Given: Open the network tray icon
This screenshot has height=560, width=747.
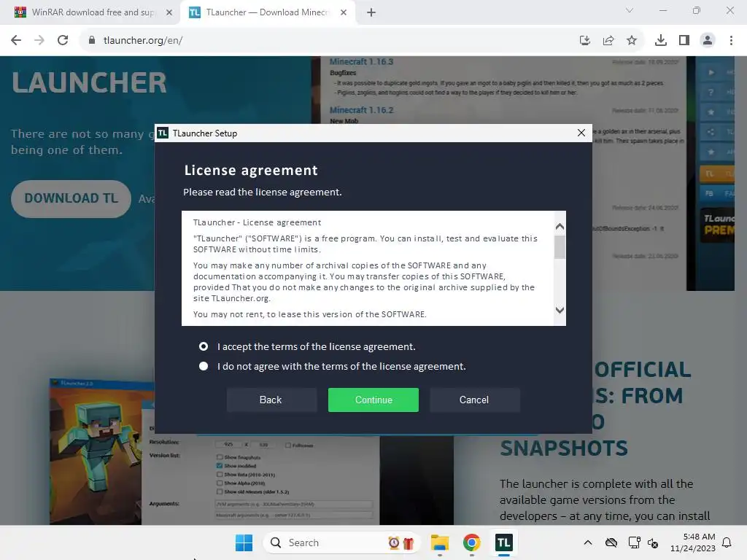Looking at the screenshot, I should coord(634,542).
